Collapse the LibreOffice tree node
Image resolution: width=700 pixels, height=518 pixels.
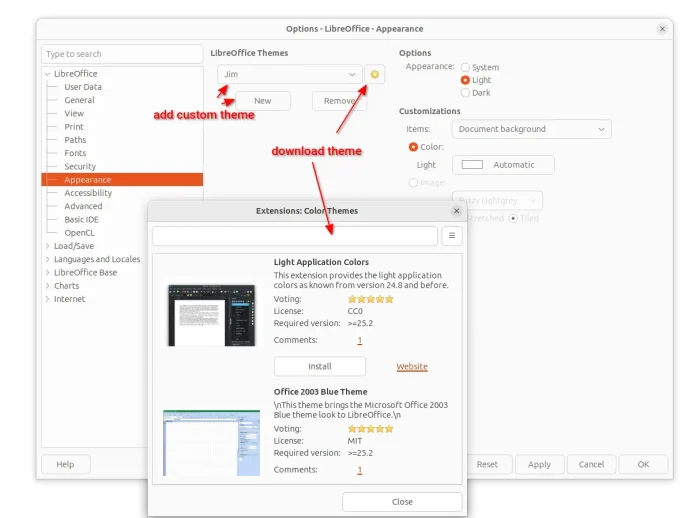pos(48,74)
